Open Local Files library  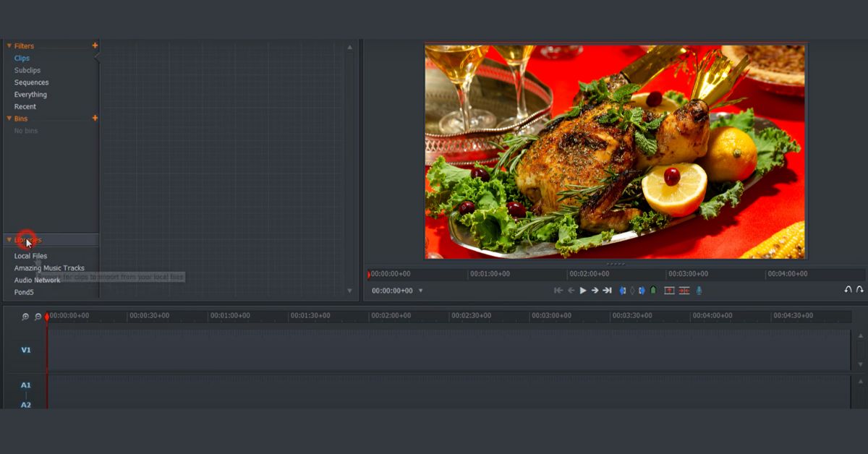tap(30, 255)
